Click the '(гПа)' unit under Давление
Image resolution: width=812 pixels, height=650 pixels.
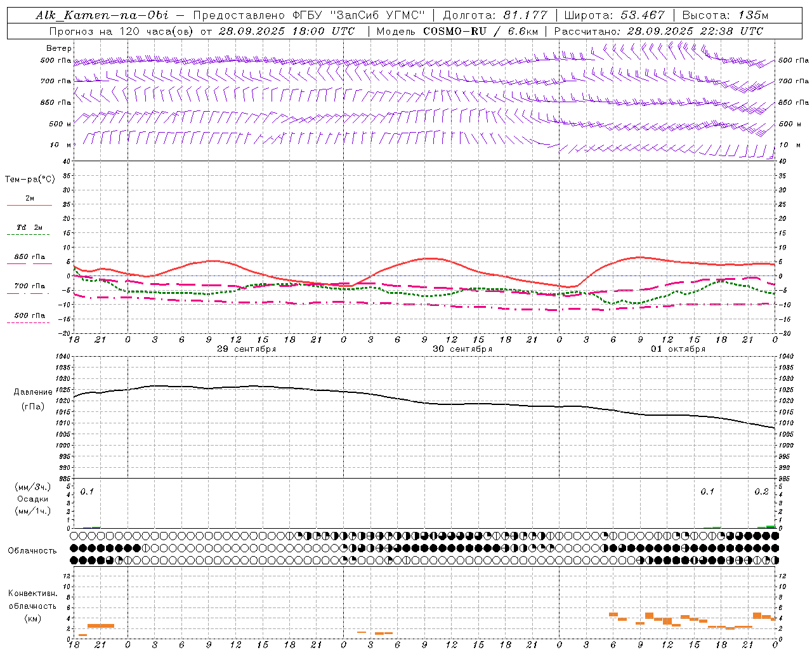click(x=33, y=407)
